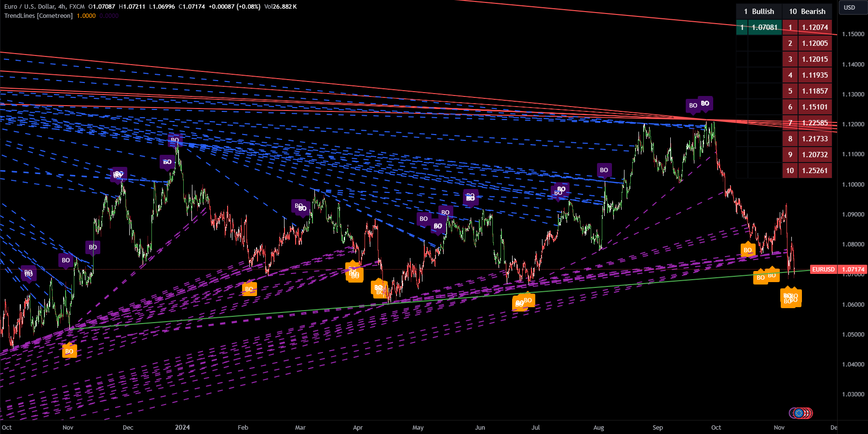Click the 2024 label on the time axis
868x434 pixels.
182,427
